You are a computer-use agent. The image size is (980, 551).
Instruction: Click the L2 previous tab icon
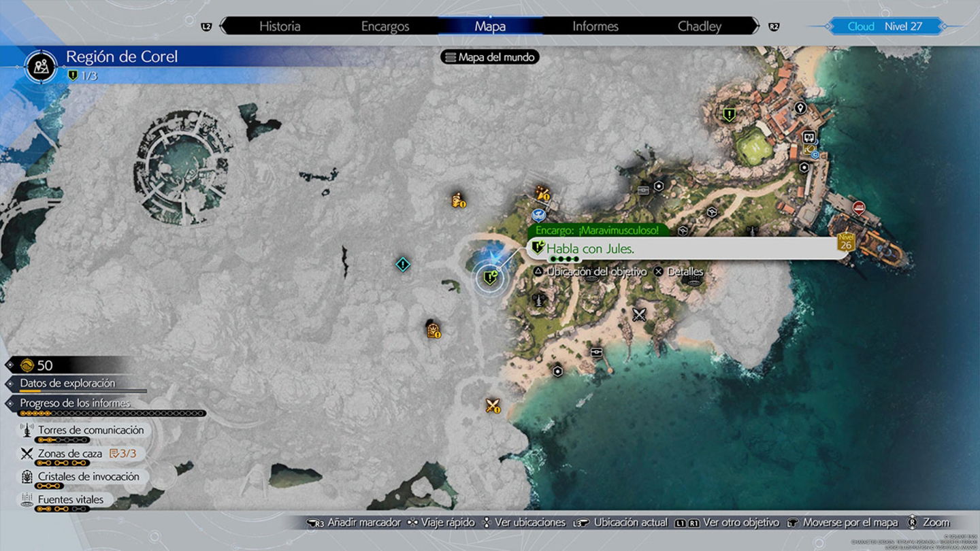(x=207, y=27)
